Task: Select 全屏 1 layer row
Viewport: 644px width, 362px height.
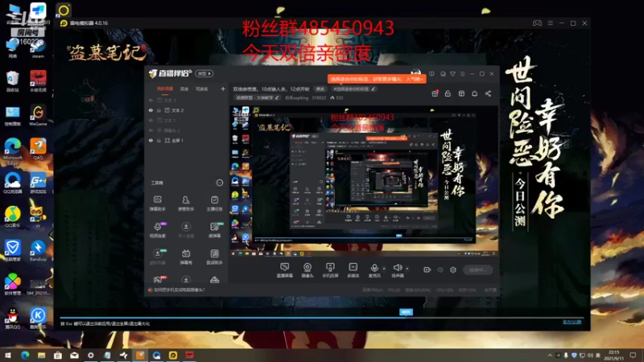Action: click(187, 140)
